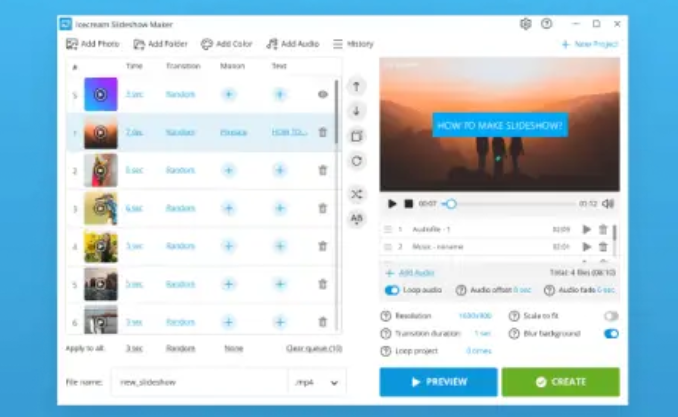The image size is (678, 417).
Task: Mute the preview with the speaker icon
Action: [608, 203]
